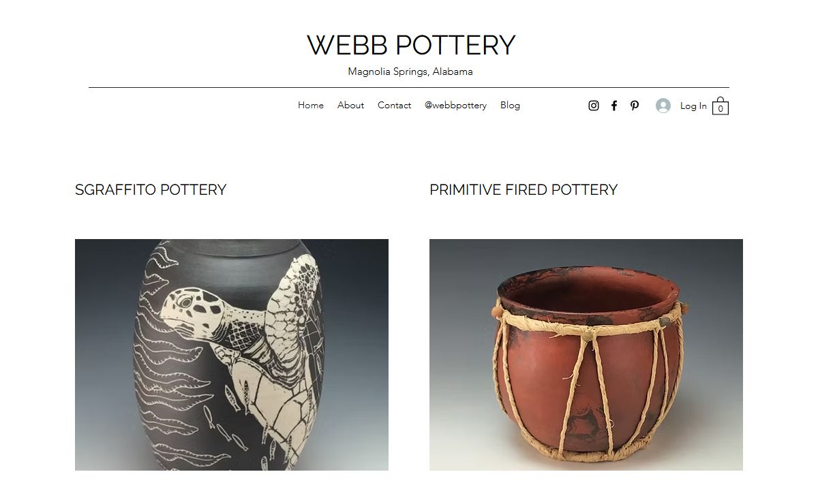
Task: View the red primitive fired pot image
Action: click(x=586, y=355)
